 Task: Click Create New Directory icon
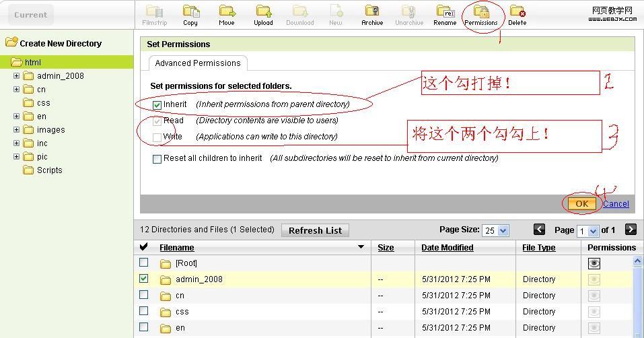[11, 42]
